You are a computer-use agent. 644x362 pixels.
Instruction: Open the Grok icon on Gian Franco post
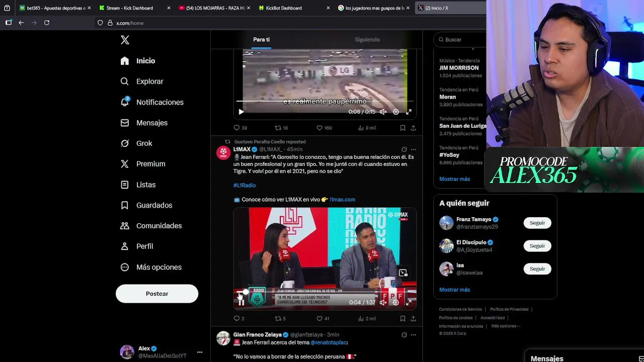pyautogui.click(x=404, y=335)
